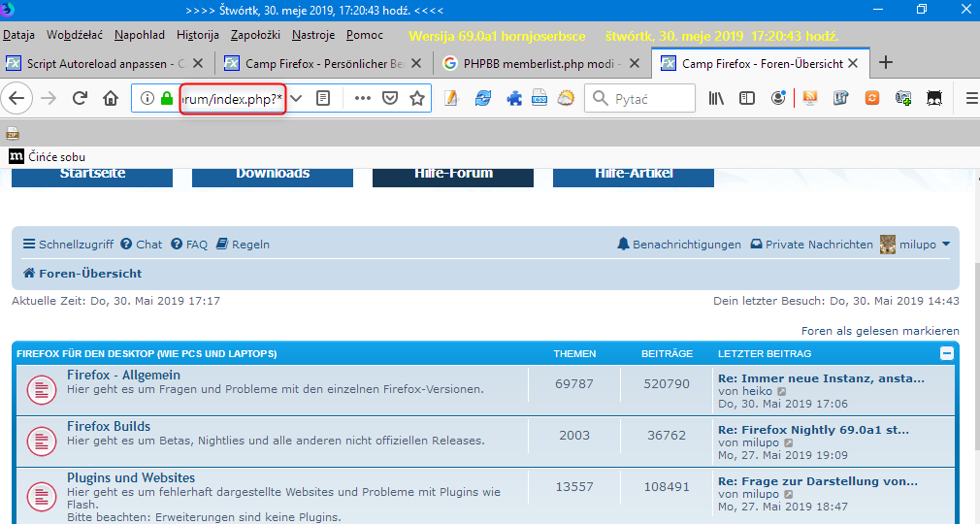Expand the address bar history dropdown
980x524 pixels.
click(297, 98)
